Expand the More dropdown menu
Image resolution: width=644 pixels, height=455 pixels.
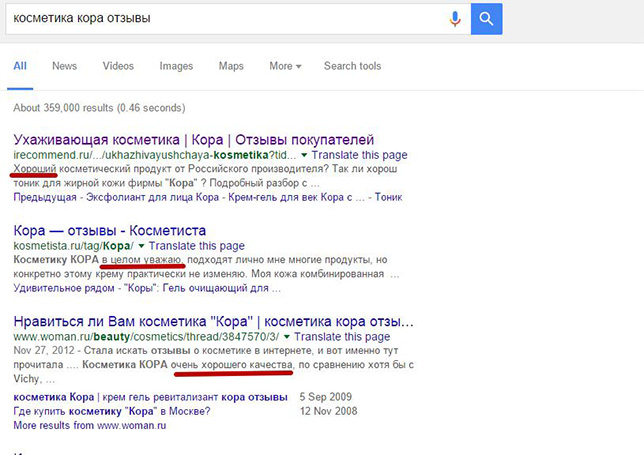[x=285, y=66]
